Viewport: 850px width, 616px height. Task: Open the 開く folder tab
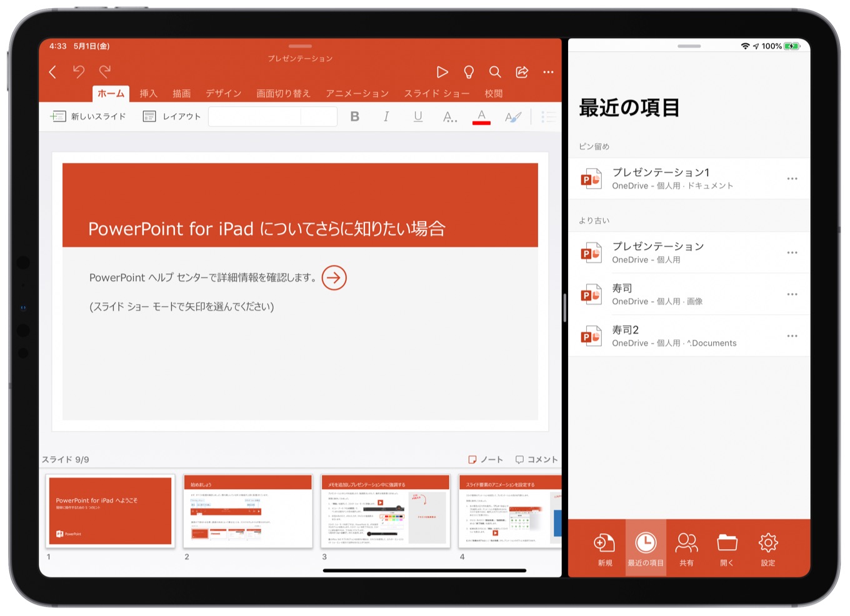727,549
